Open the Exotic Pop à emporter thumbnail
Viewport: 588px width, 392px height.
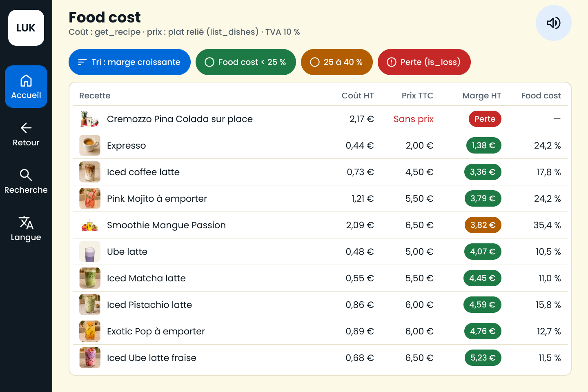point(90,331)
